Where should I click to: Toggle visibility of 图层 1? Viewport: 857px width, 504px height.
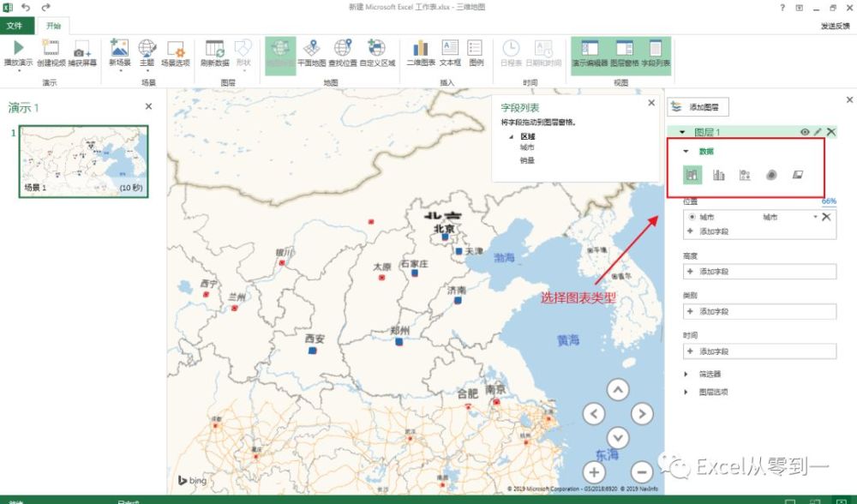(804, 131)
